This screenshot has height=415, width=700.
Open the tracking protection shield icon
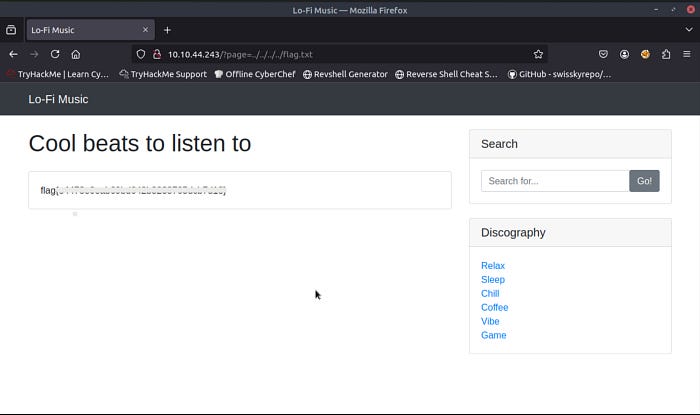tap(141, 54)
